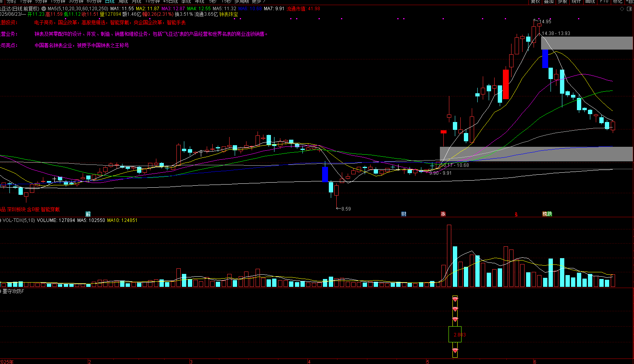
Task: Toggle the side panel icon at top-right
Action: click(x=629, y=9)
